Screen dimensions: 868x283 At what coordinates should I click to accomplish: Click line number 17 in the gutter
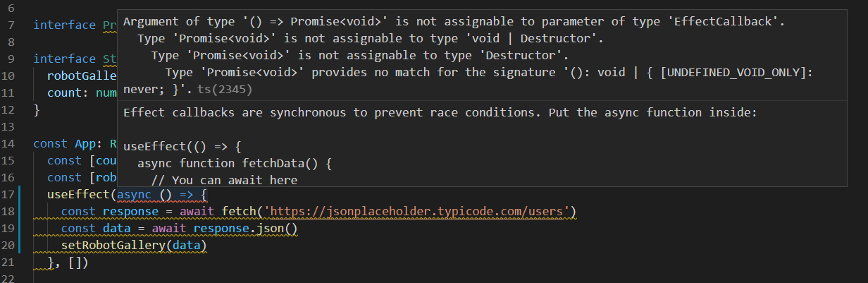coord(10,195)
